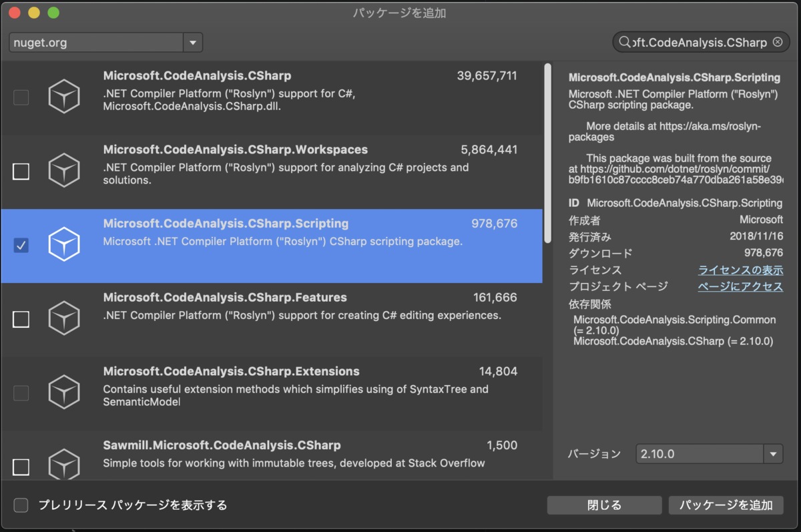
Task: Click the 閉じる button
Action: (x=605, y=505)
